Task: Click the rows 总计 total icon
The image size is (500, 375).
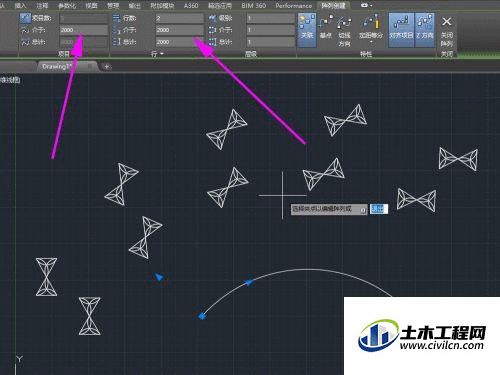Action: point(116,42)
